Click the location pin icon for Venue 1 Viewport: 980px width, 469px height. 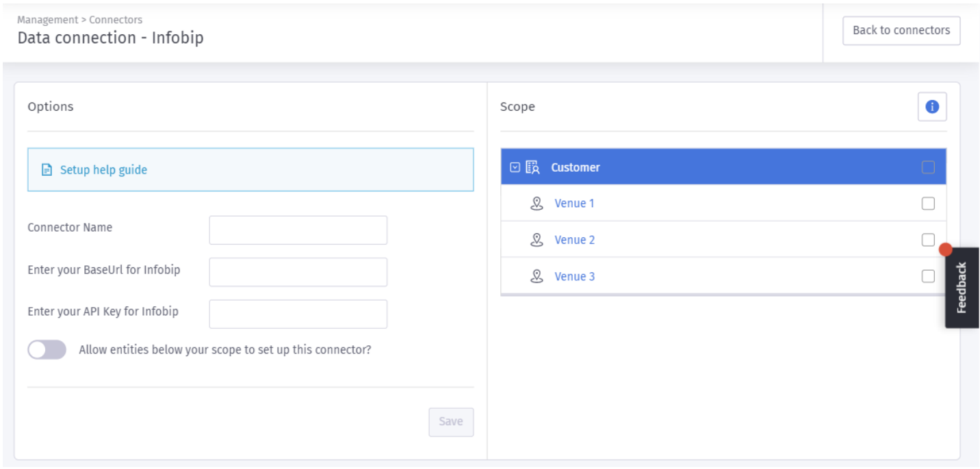point(537,204)
